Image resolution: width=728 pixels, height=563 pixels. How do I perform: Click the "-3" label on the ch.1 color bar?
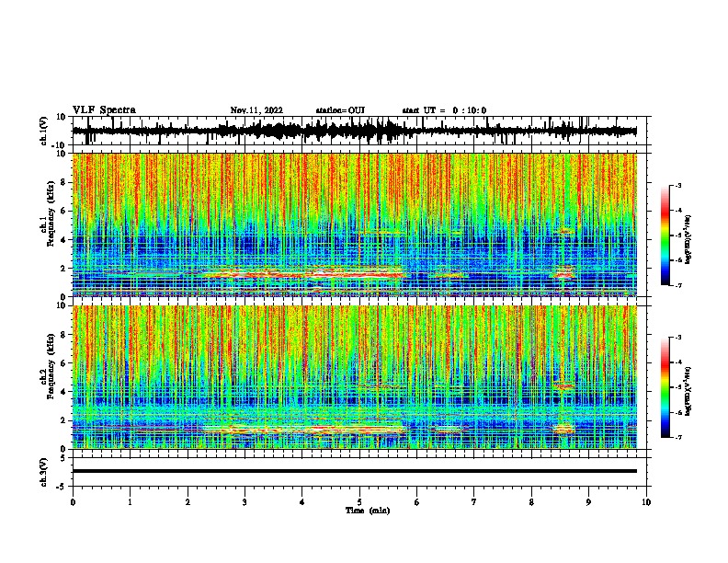pos(677,185)
